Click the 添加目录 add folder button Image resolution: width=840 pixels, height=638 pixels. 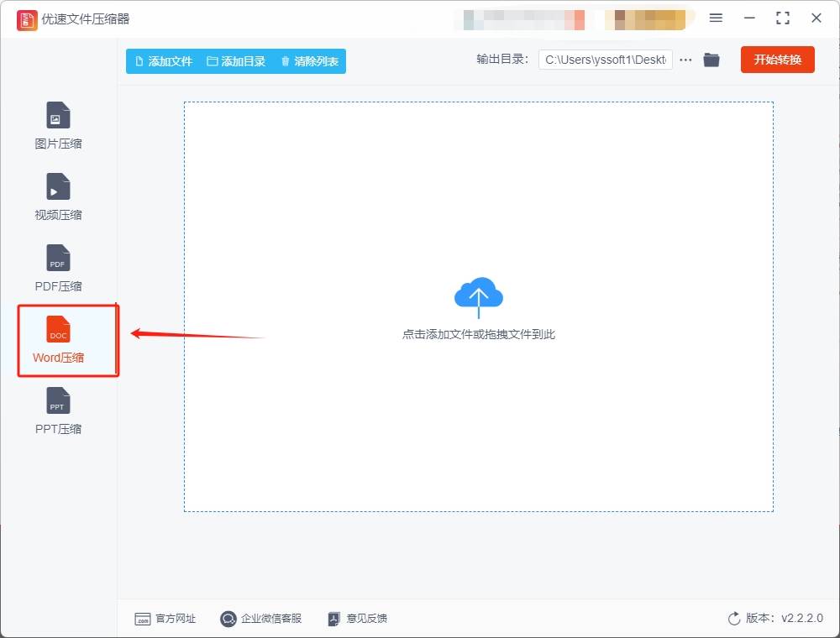pos(236,61)
